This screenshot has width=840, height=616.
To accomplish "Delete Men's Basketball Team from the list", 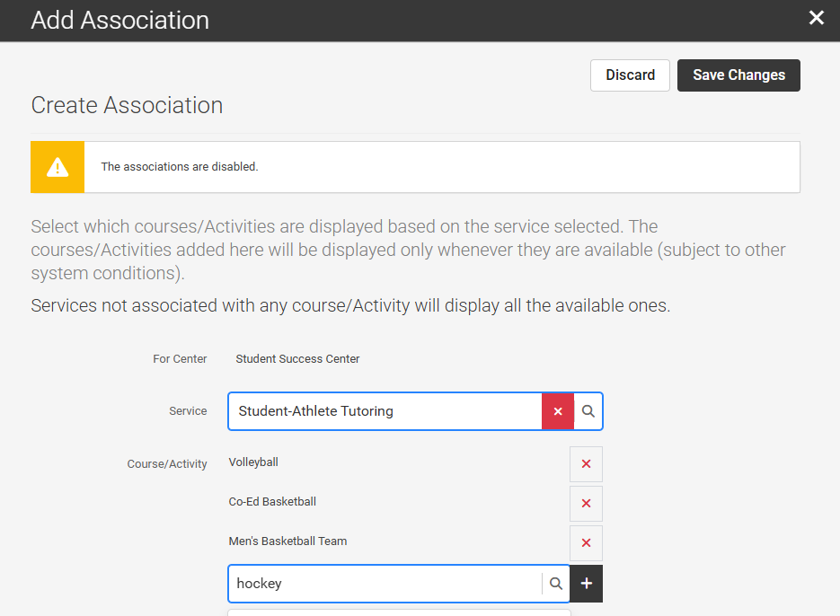I will click(586, 543).
